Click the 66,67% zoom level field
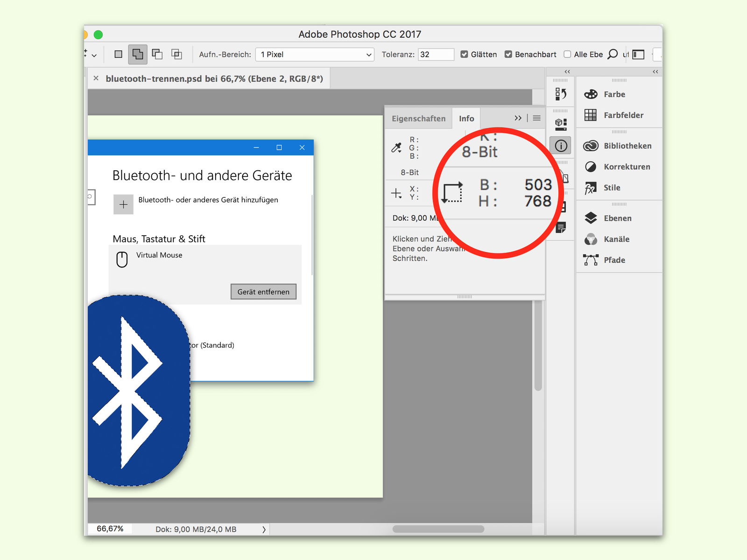This screenshot has height=560, width=747. click(110, 529)
